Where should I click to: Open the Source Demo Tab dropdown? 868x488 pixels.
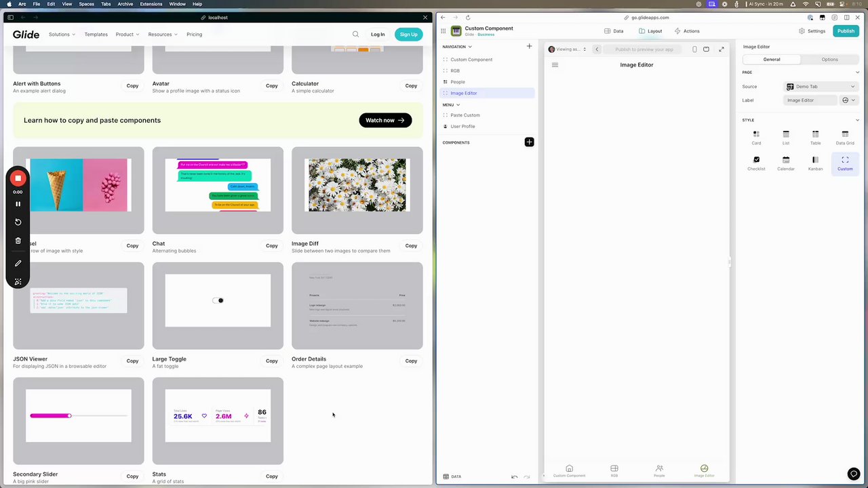click(x=821, y=87)
